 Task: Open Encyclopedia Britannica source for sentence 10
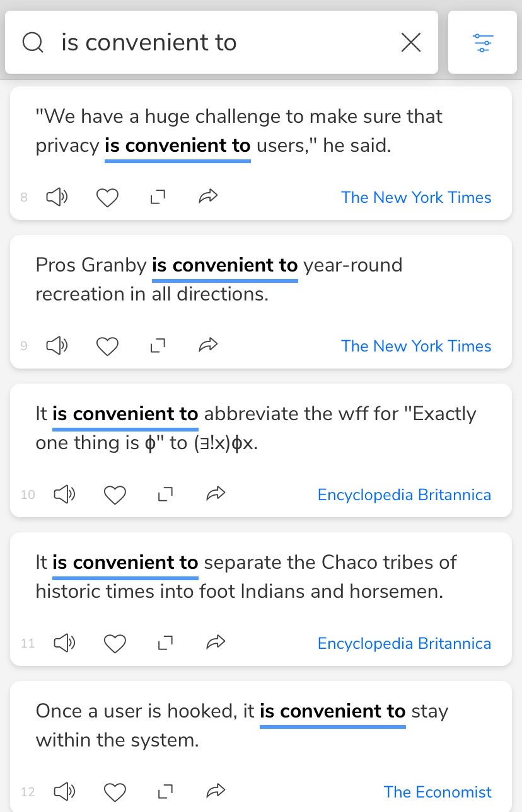404,495
